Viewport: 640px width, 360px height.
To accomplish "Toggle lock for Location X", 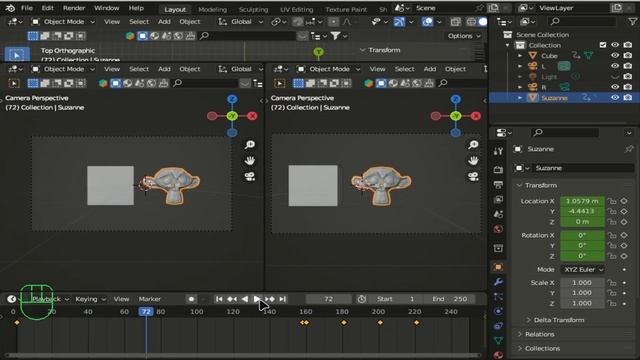I will click(x=611, y=201).
